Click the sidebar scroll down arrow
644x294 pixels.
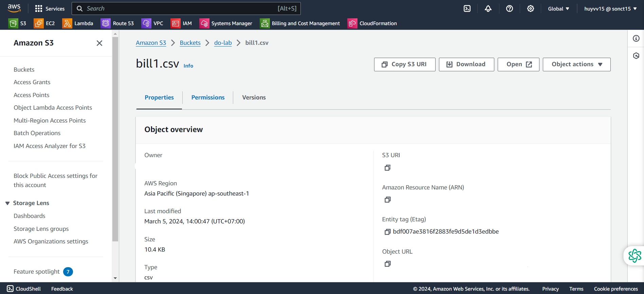tap(115, 278)
